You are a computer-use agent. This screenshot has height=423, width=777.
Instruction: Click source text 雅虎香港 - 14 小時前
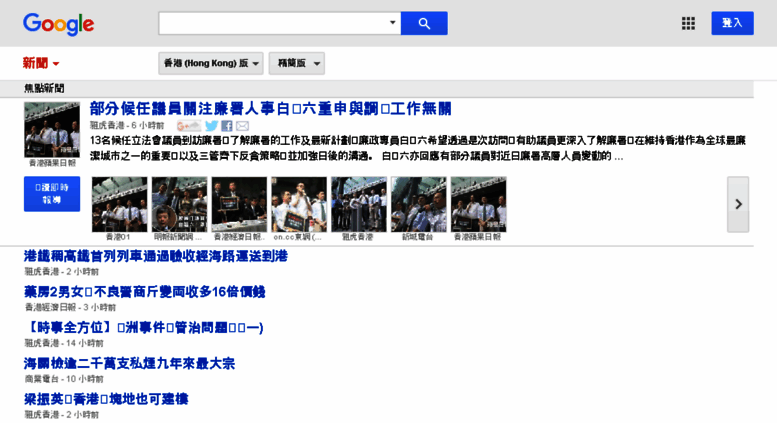pyautogui.click(x=64, y=343)
